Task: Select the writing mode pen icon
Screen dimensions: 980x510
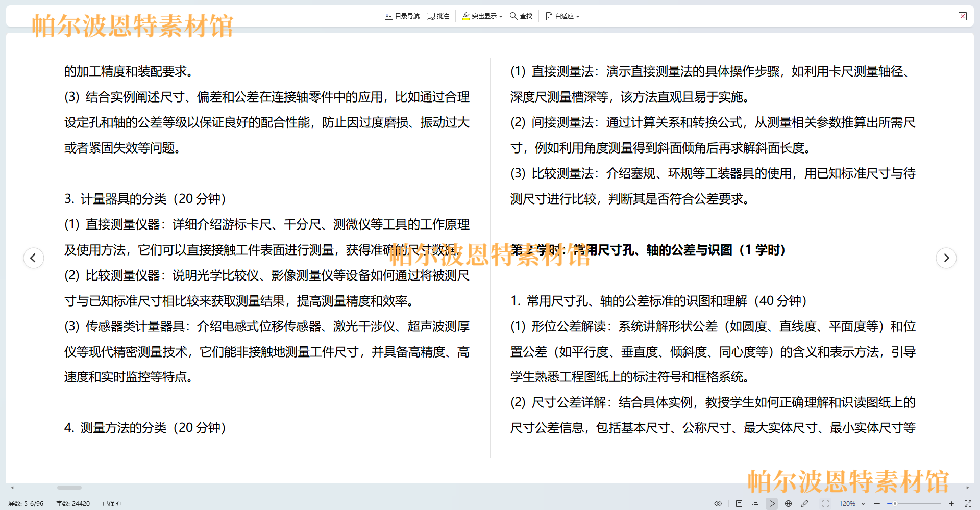Action: [805, 503]
